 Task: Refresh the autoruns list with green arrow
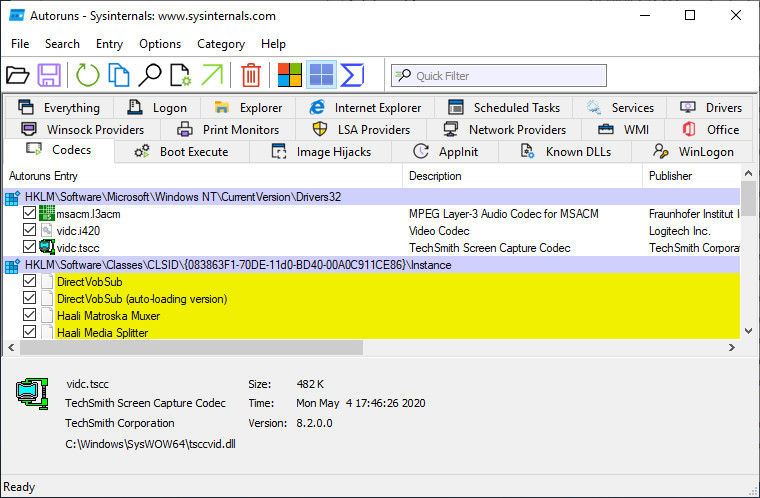[x=88, y=75]
